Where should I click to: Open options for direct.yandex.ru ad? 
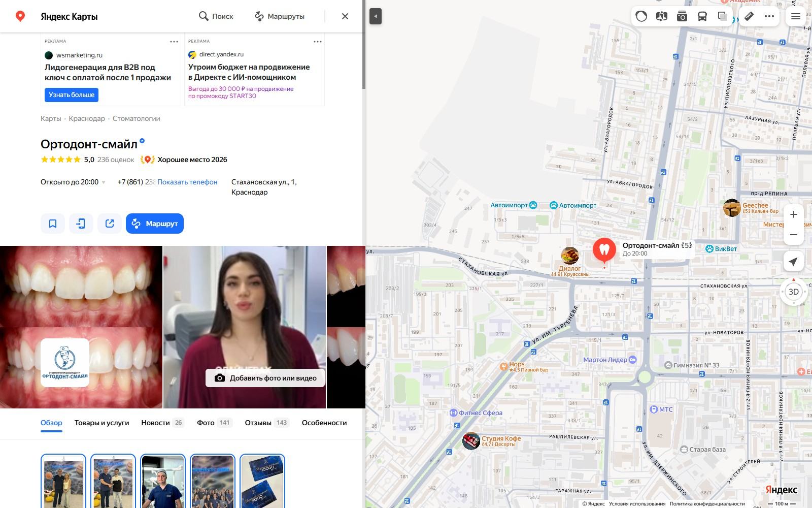point(318,42)
